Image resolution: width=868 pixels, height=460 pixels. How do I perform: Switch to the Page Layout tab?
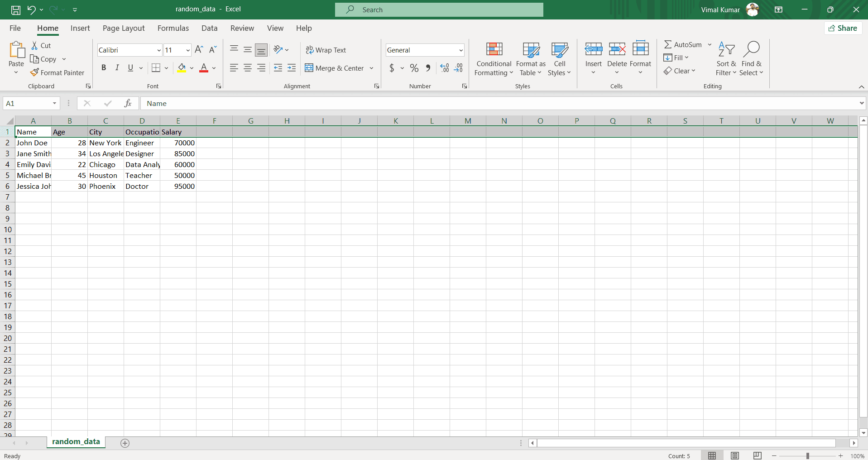pyautogui.click(x=124, y=28)
